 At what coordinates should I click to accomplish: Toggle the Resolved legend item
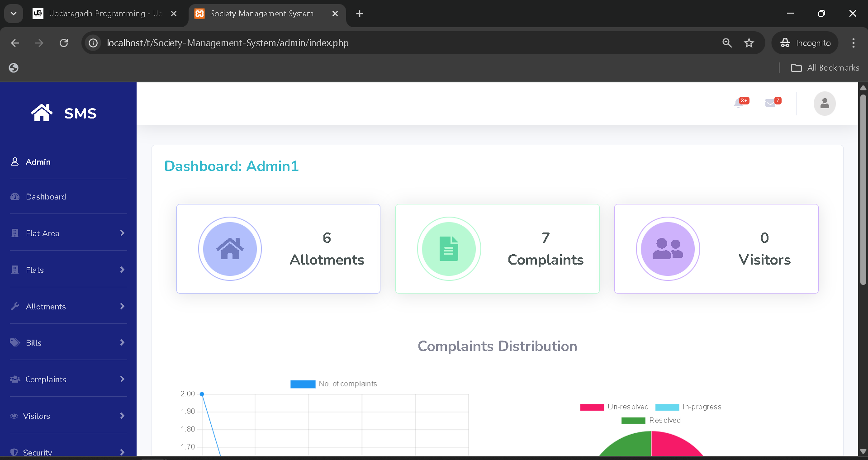point(651,421)
